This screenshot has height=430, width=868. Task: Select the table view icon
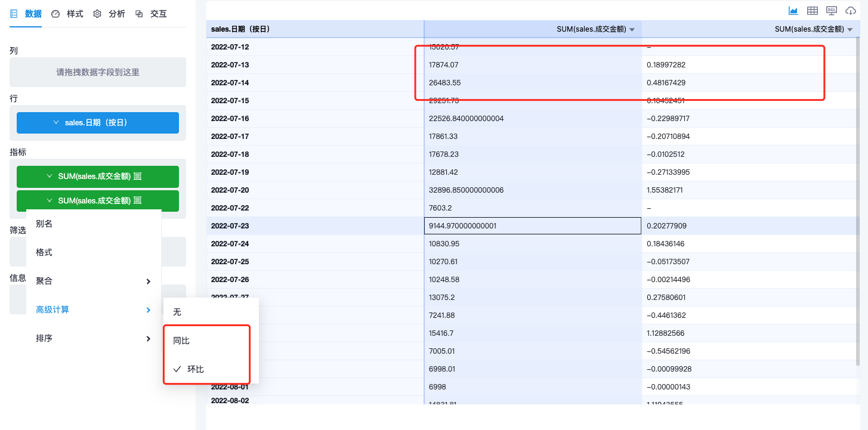[813, 11]
